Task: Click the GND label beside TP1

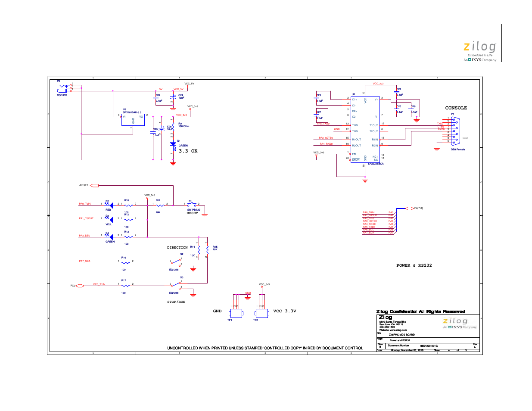Action: point(217,311)
